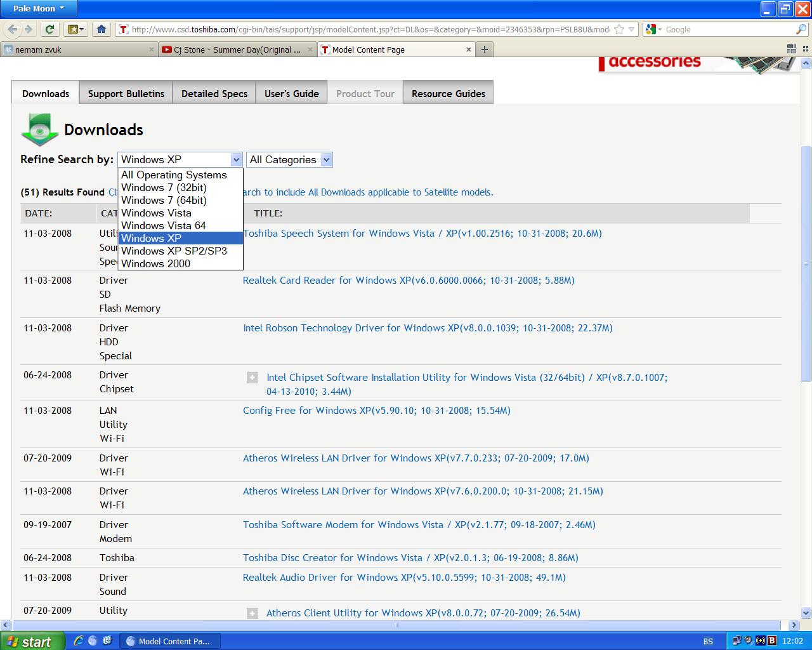Open Atheros Wireless LAN Driver v7.6.0.200.0 link
The image size is (812, 650).
423,491
